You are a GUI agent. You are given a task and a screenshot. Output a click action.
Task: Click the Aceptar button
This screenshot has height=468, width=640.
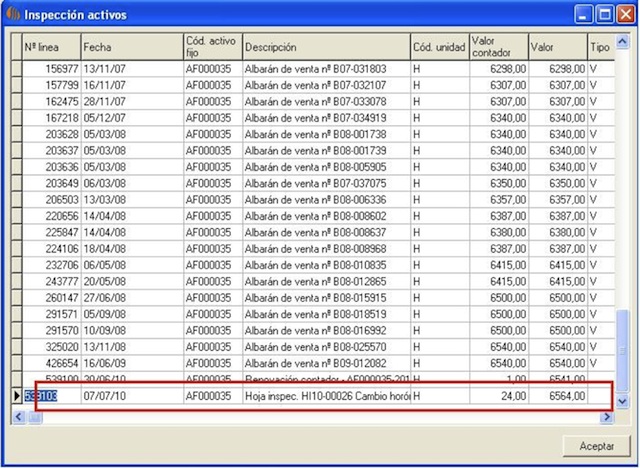click(589, 444)
